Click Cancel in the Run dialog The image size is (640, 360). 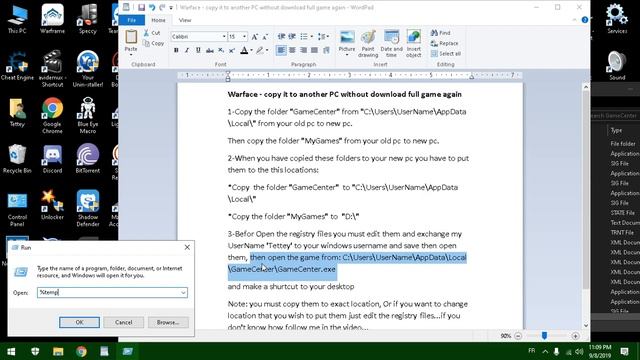click(x=123, y=322)
